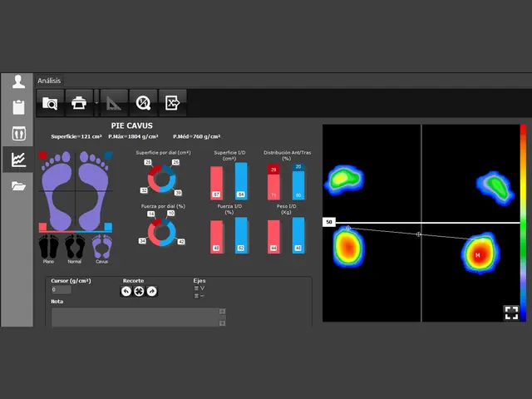Toggle the horizontal axis checkbox under Ejes

click(196, 296)
